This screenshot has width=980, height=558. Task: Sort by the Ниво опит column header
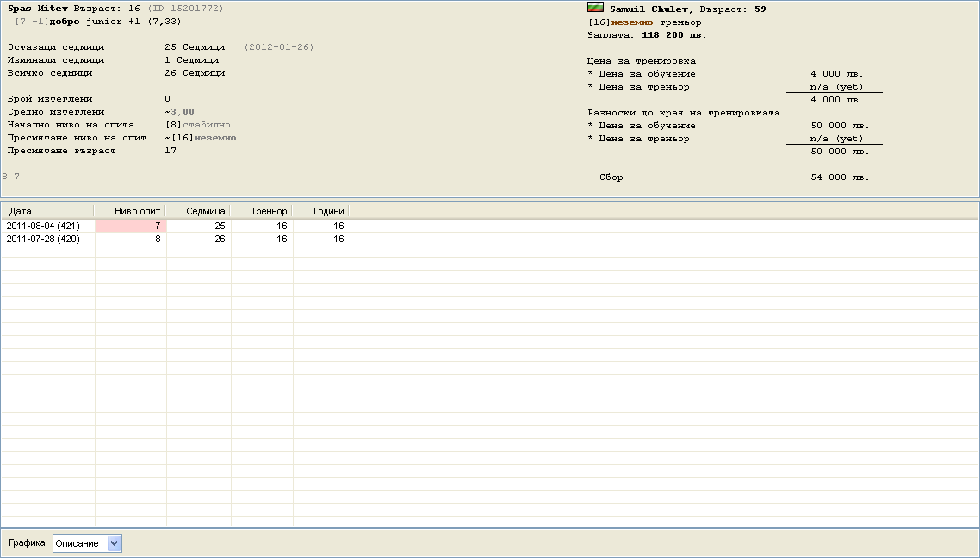(130, 211)
